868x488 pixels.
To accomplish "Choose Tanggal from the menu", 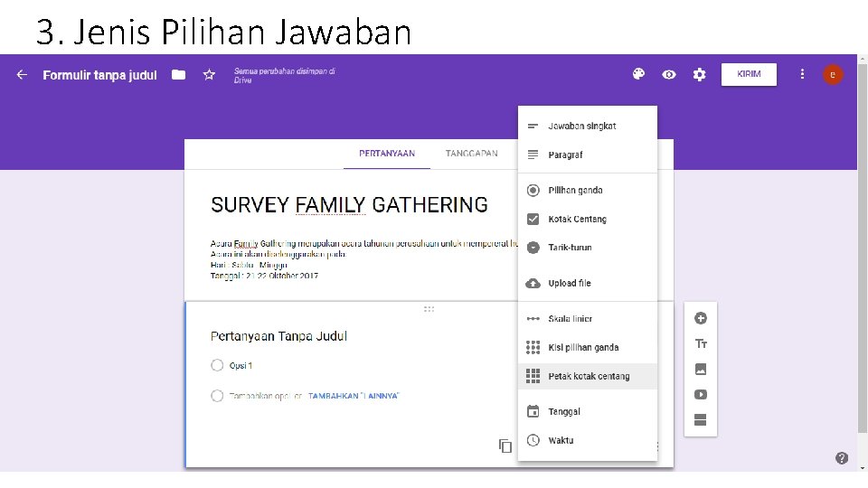I will [588, 412].
